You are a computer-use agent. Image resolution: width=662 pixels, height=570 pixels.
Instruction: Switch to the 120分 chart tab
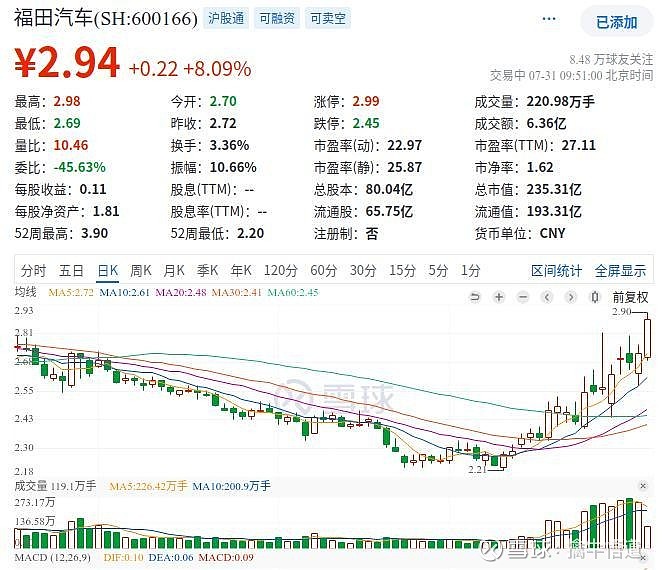point(281,270)
